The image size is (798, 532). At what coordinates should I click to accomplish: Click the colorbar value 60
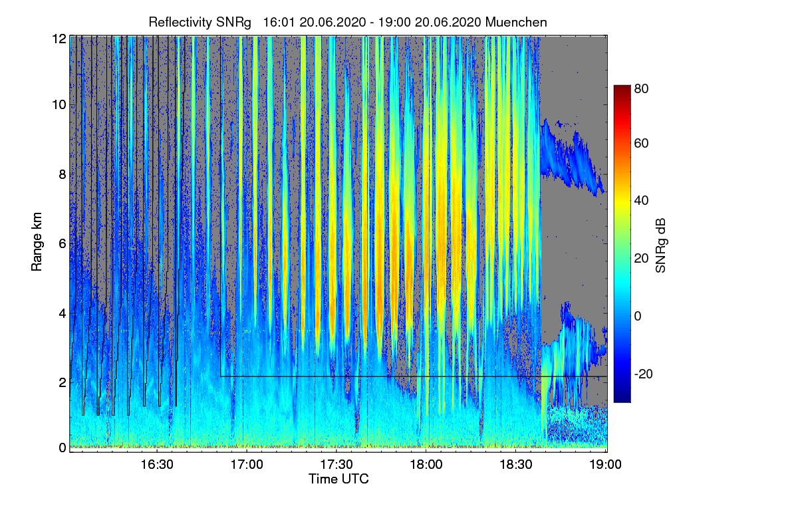(642, 144)
